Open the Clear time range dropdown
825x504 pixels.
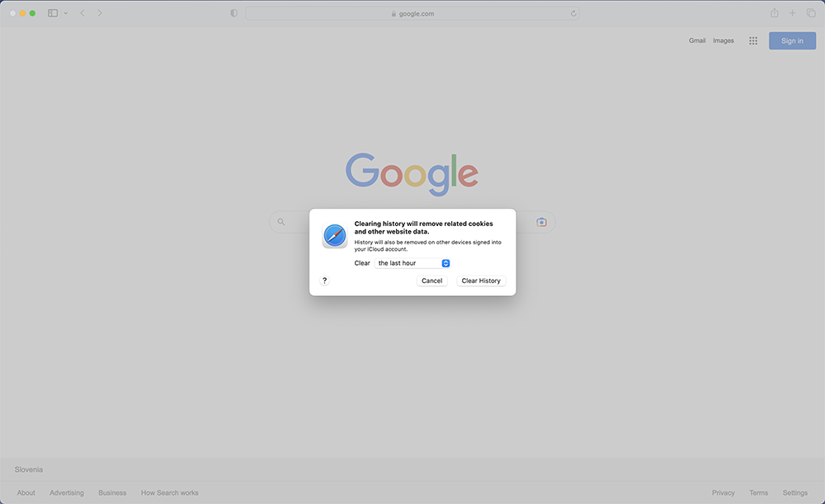coord(412,263)
